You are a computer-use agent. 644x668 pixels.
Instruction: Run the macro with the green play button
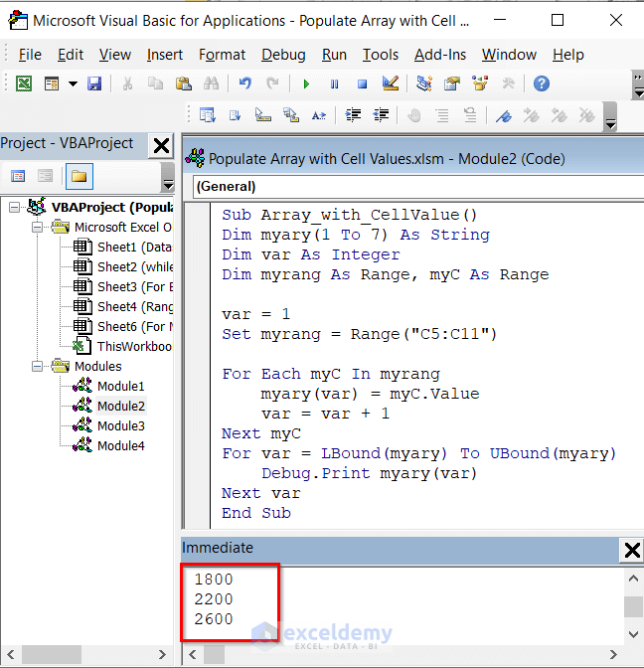point(306,84)
